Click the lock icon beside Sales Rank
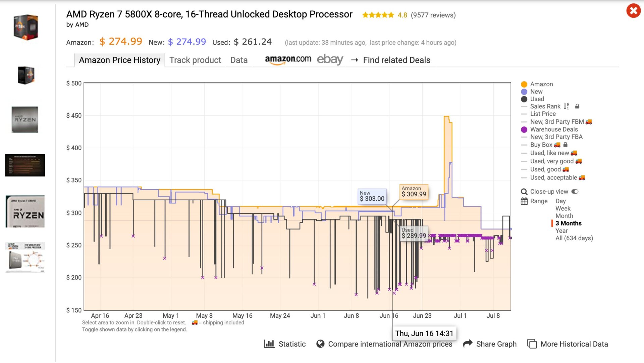 click(x=578, y=106)
